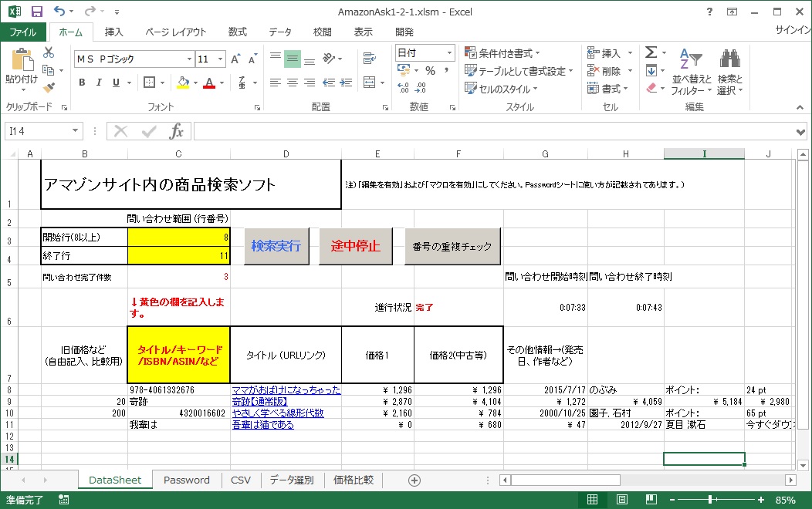Click the insert function fx icon
This screenshot has height=509, width=812.
177,131
